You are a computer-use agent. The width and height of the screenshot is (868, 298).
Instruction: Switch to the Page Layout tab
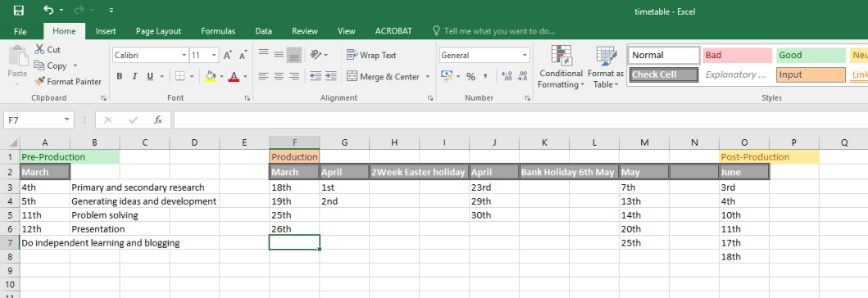(158, 31)
